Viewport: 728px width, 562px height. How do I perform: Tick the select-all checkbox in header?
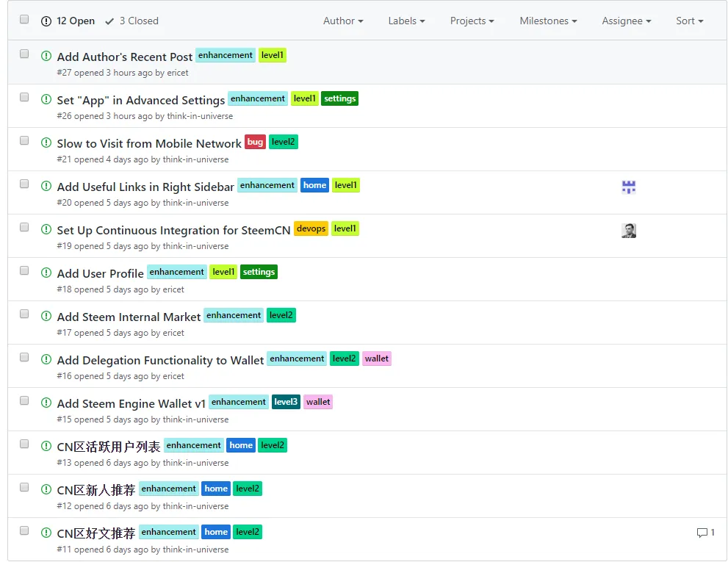click(x=24, y=20)
